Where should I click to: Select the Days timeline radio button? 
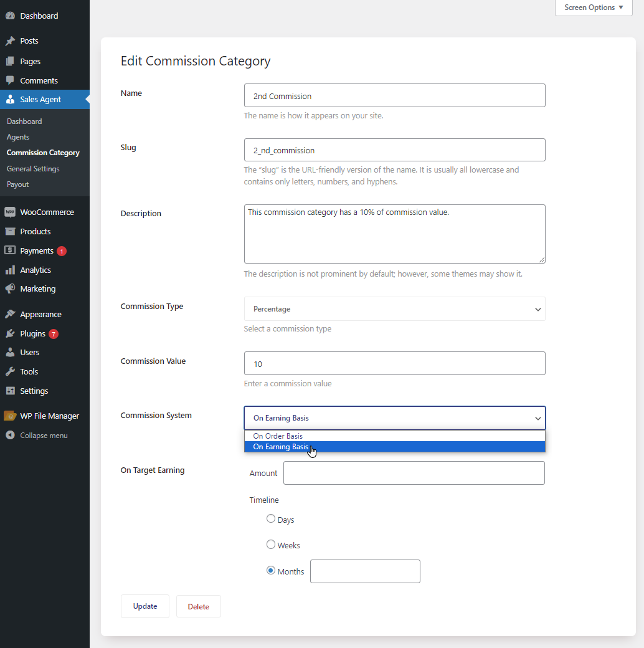[x=271, y=518]
